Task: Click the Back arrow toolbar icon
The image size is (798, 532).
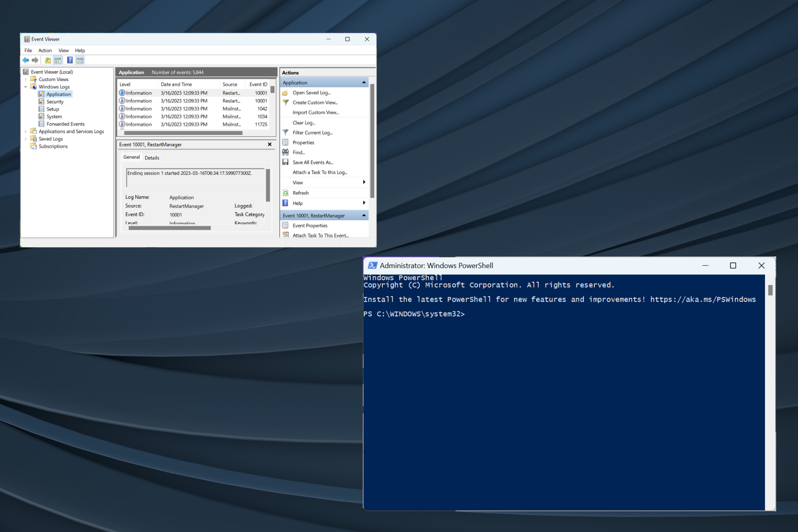Action: pyautogui.click(x=26, y=60)
